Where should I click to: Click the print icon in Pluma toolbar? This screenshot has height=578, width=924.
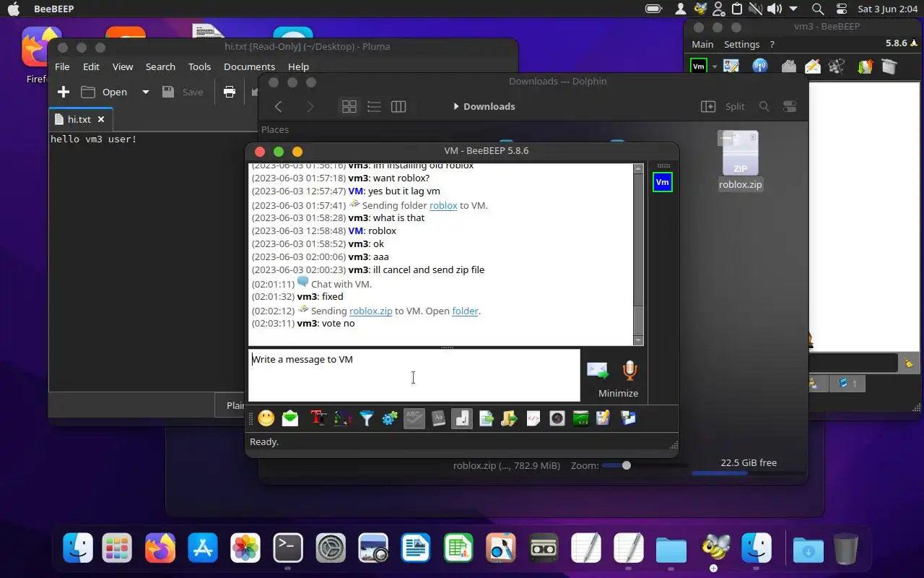(230, 92)
